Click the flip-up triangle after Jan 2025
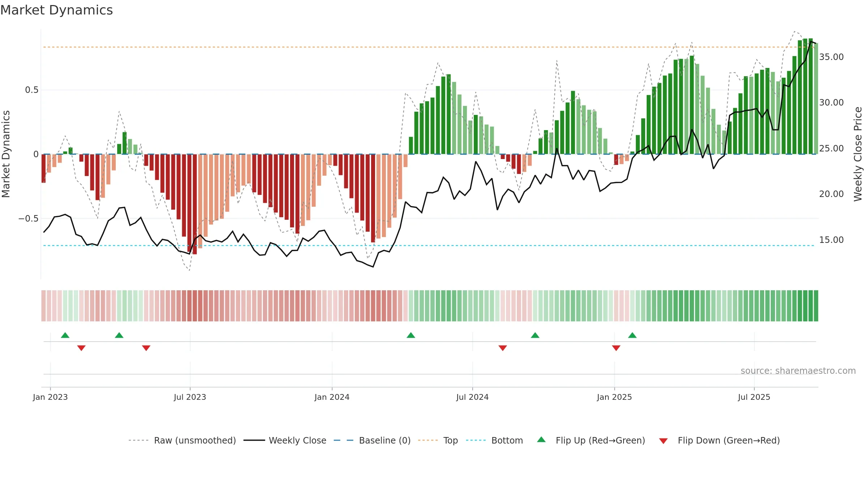This screenshot has height=488, width=868. click(x=633, y=335)
